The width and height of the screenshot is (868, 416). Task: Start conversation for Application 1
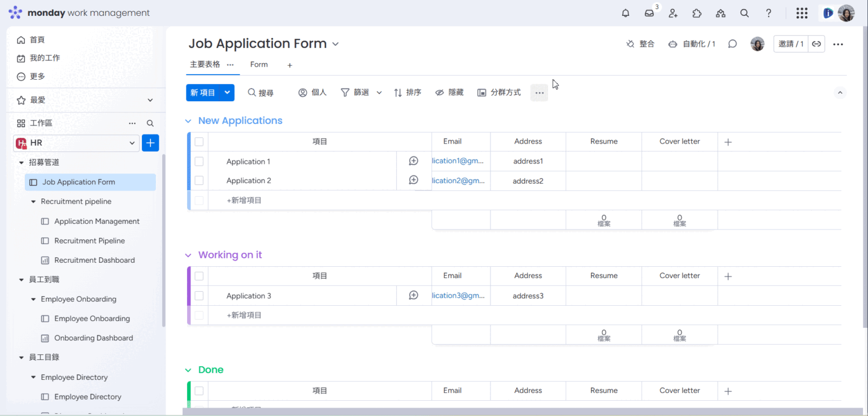click(x=414, y=161)
